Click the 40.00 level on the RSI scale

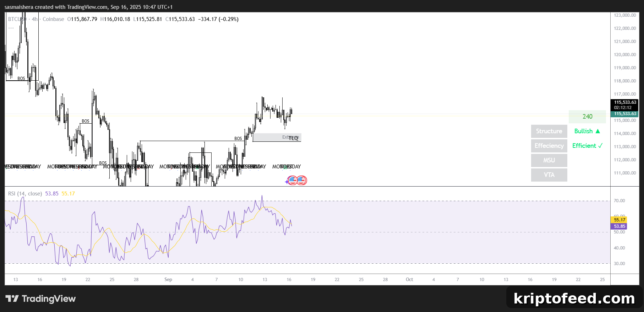(620, 248)
